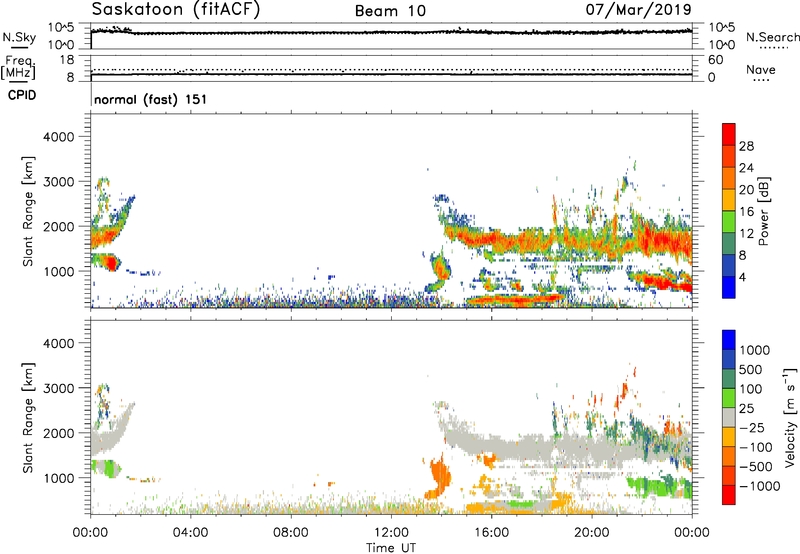The height and width of the screenshot is (554, 800).
Task: Click the orange velocity blob near 14:00
Action: (x=439, y=477)
